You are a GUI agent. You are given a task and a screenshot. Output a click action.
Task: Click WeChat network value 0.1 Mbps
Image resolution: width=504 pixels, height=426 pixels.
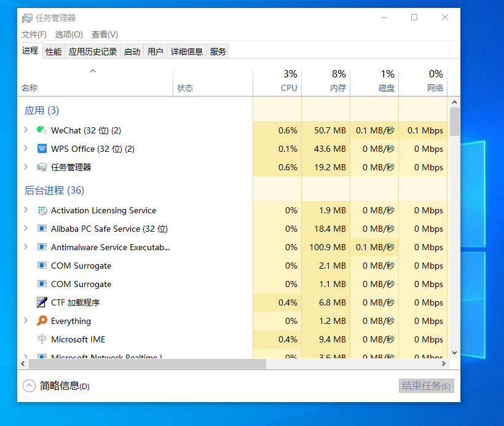425,130
